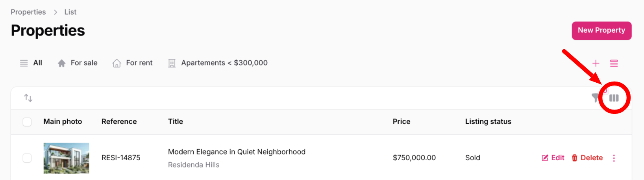Open the Modern Elegance in Quiet Neighborhood listing
This screenshot has width=644, height=180.
coord(237,152)
